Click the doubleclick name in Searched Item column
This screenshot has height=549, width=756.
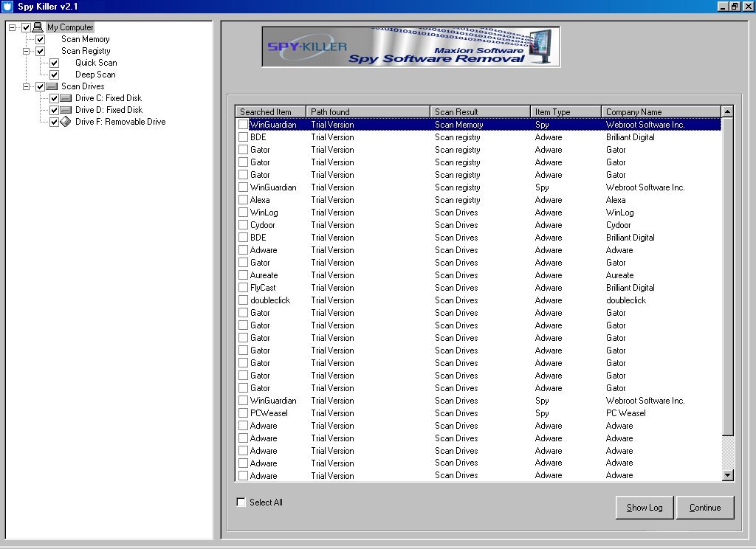[x=270, y=300]
